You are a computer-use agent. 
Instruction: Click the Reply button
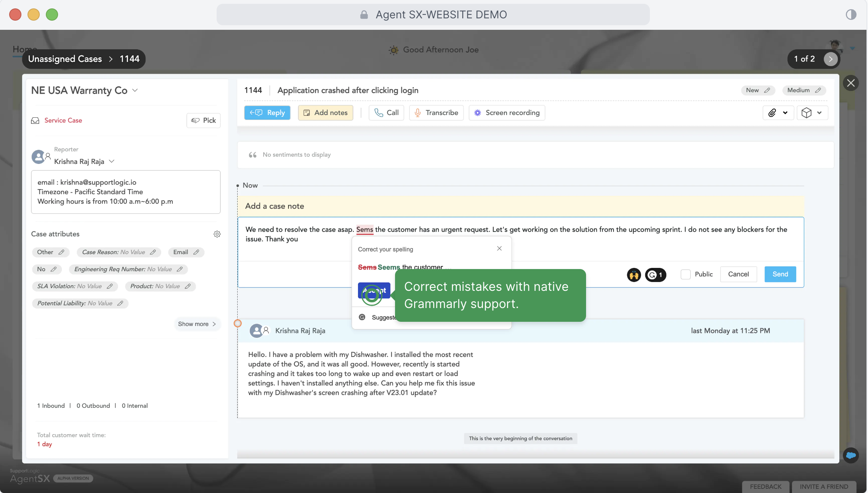click(x=267, y=113)
